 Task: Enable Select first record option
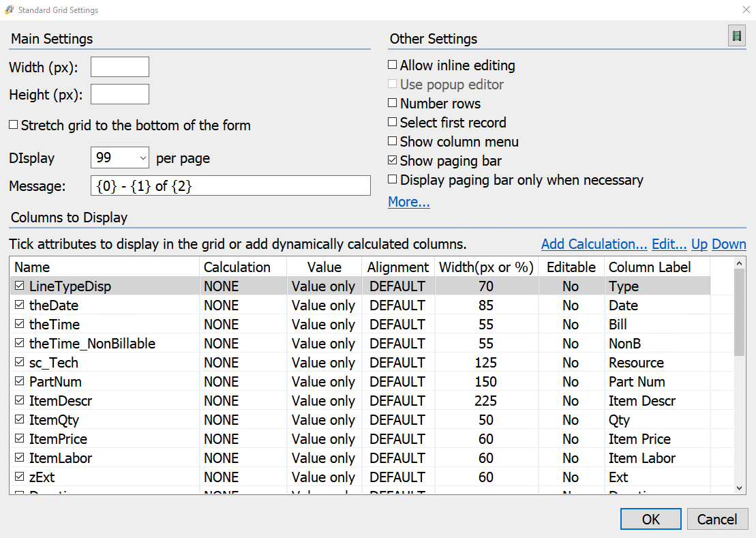point(393,122)
